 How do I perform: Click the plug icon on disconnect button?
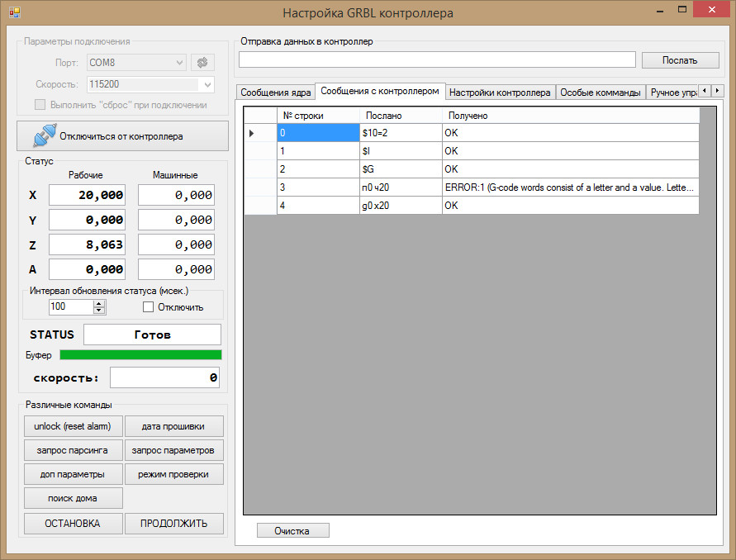tap(45, 135)
